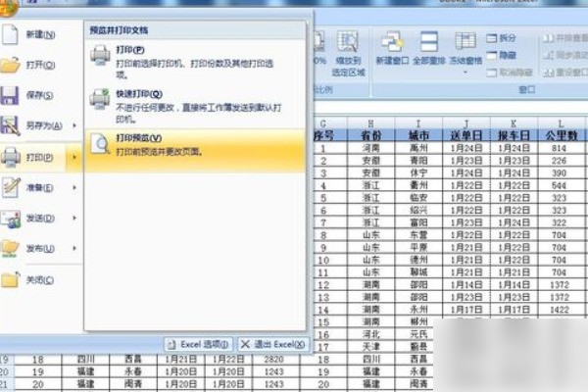Toggle Split (拆分) window panes
This screenshot has width=588, height=392.
point(501,37)
